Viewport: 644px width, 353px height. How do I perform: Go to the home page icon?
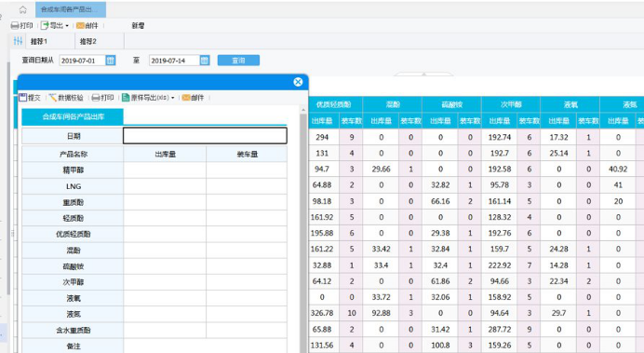(x=23, y=9)
